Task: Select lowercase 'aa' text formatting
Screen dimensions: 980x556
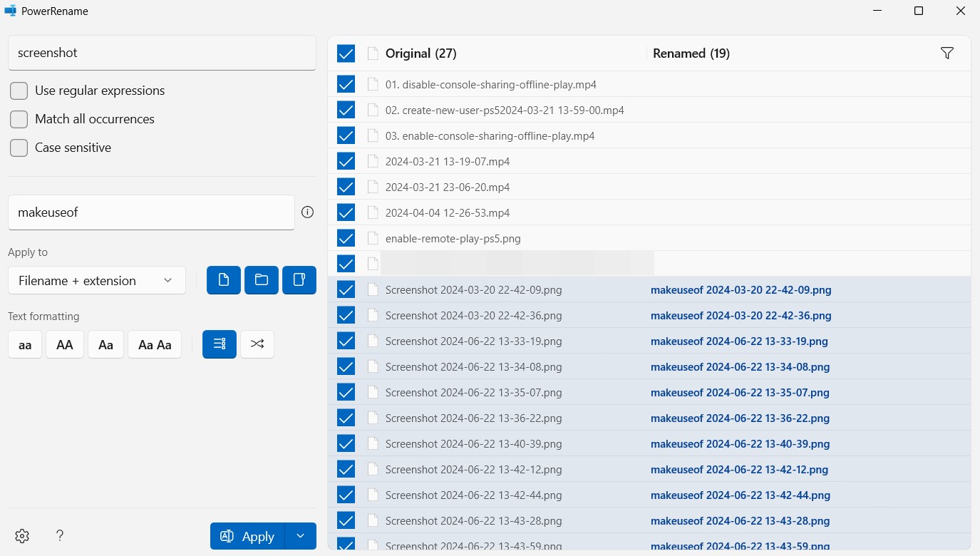Action: coord(25,344)
